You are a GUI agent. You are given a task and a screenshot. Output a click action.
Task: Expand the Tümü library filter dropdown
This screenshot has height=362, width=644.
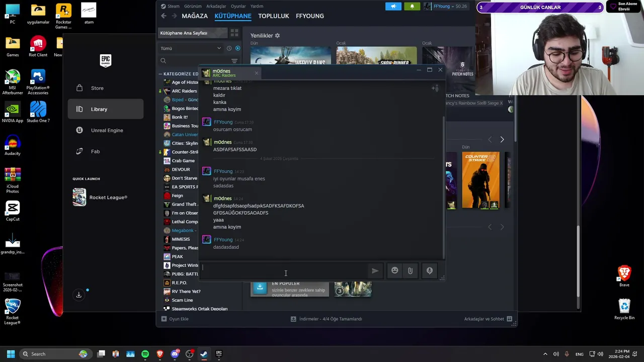[191, 48]
